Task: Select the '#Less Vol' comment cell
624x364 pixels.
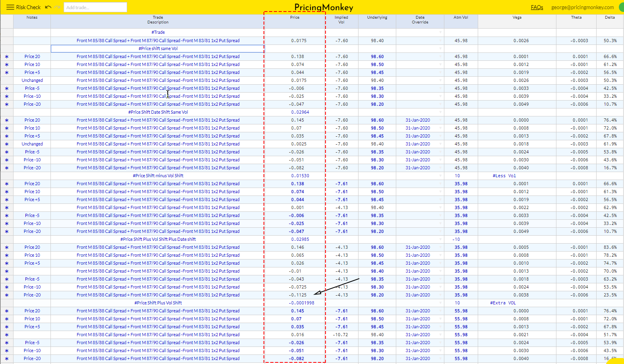Action: [517, 176]
